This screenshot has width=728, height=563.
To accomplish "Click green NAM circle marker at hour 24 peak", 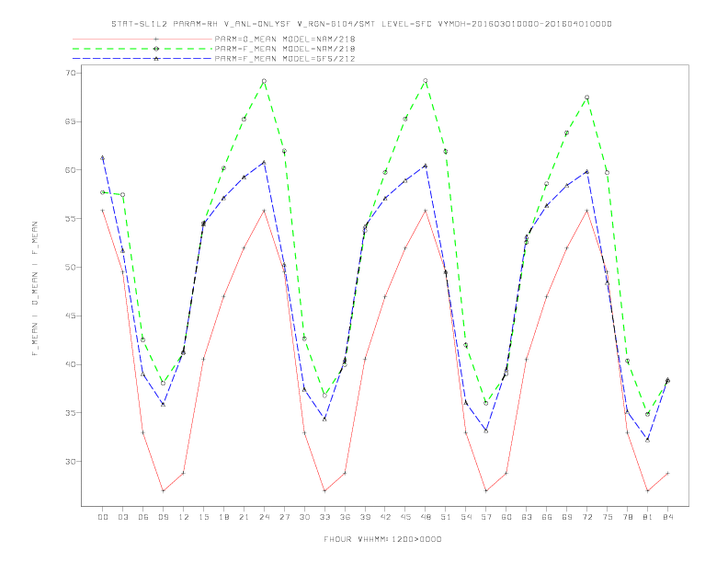I will tap(264, 81).
